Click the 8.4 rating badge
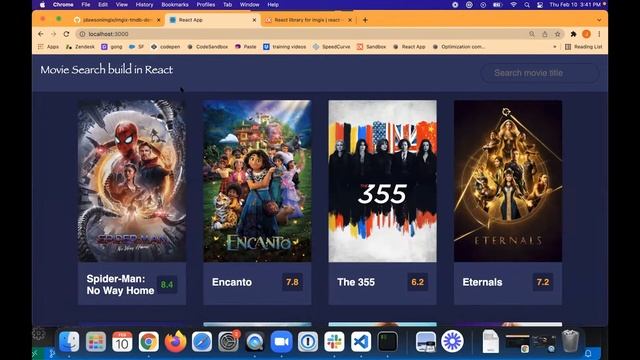 point(167,284)
